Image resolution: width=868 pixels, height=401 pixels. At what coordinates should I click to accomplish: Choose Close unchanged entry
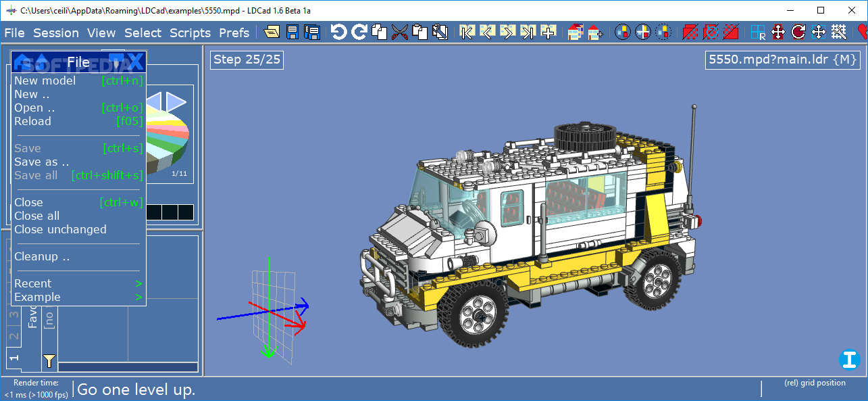click(x=78, y=229)
